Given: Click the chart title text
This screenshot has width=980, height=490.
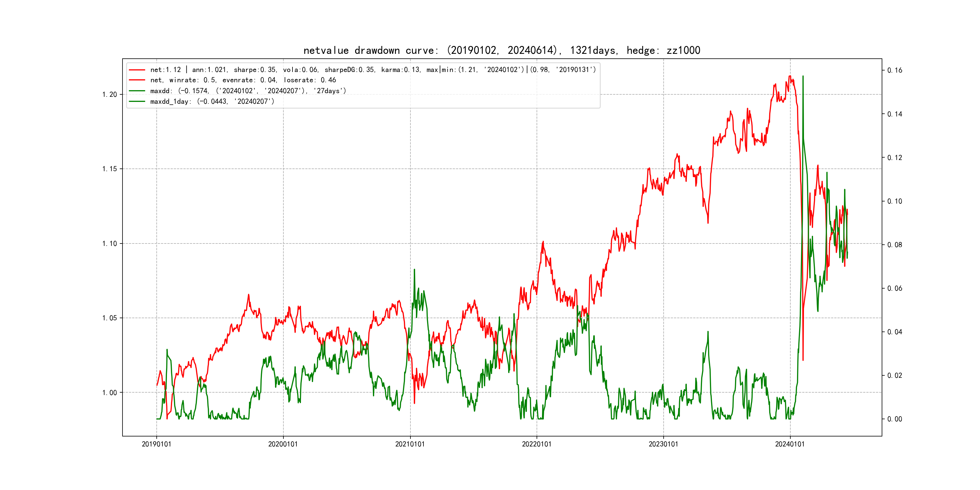Looking at the screenshot, I should 501,50.
